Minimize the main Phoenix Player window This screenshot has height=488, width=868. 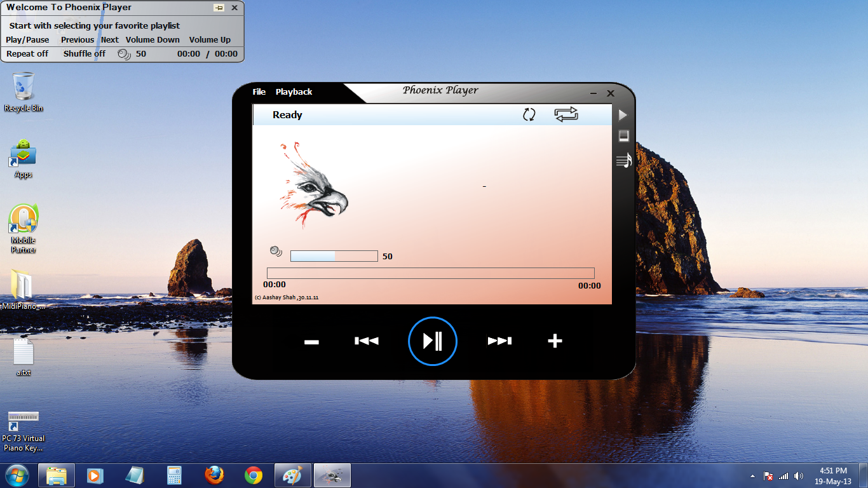[x=593, y=93]
